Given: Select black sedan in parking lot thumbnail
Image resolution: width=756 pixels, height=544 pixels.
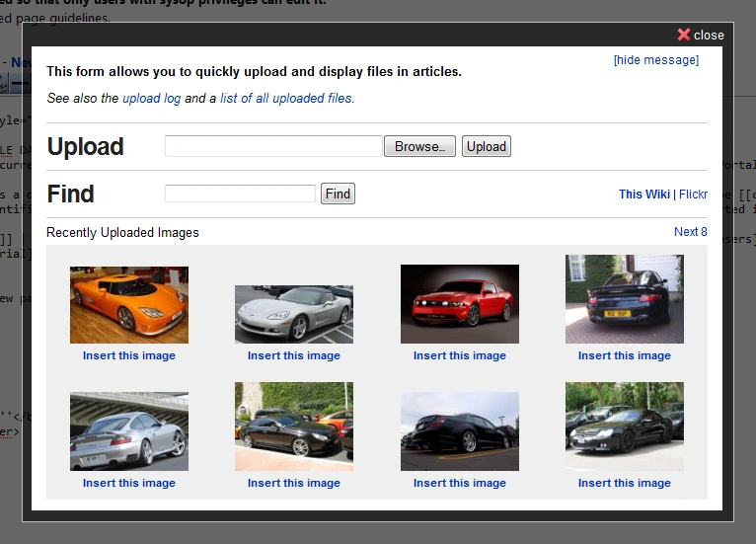Looking at the screenshot, I should (x=460, y=431).
